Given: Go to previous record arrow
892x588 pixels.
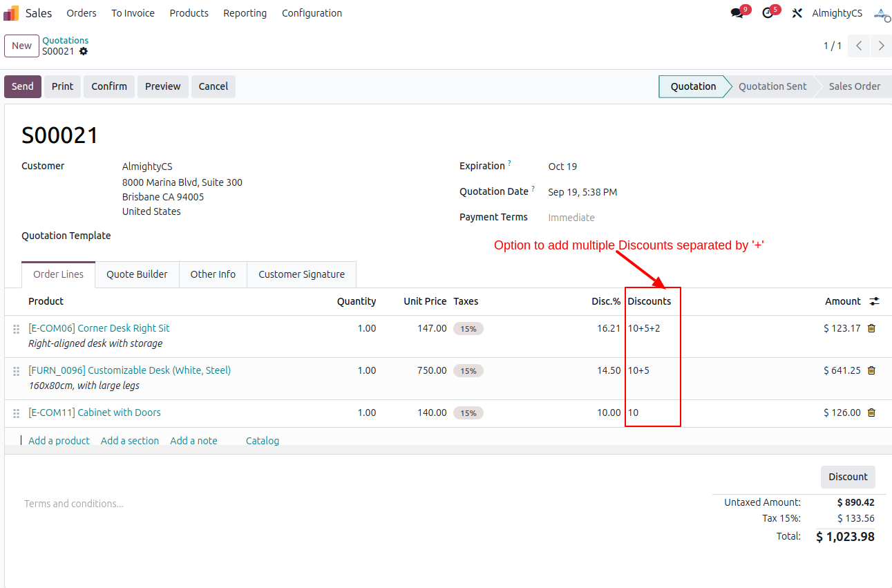Looking at the screenshot, I should coord(859,46).
